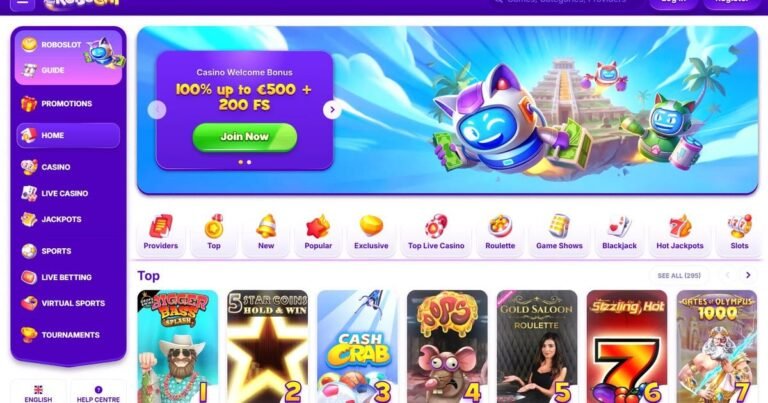Click the green Join Now button

pyautogui.click(x=244, y=137)
